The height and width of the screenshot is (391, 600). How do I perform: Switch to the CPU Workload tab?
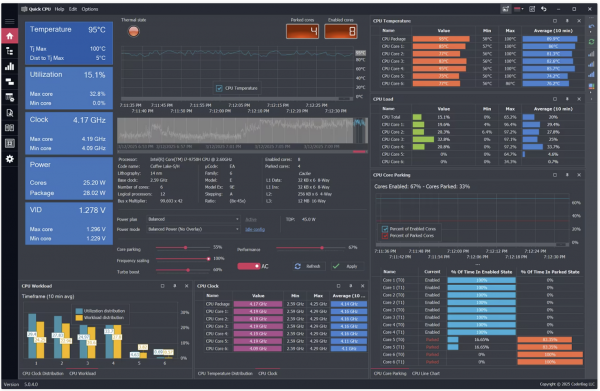[x=83, y=373]
